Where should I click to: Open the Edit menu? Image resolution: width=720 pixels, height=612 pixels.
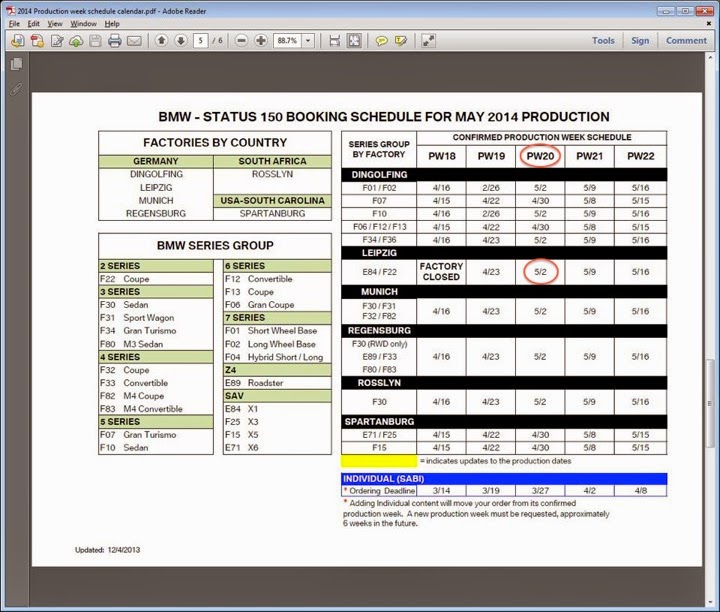pos(34,23)
